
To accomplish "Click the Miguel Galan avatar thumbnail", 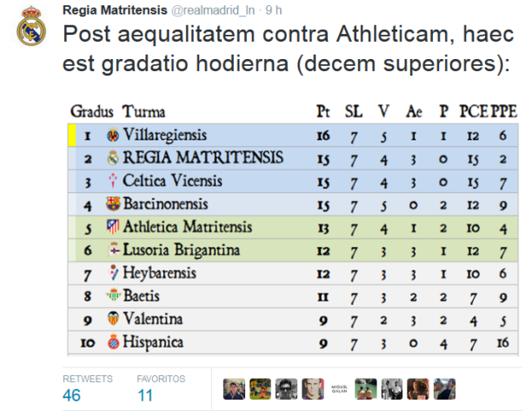I will click(x=339, y=389).
